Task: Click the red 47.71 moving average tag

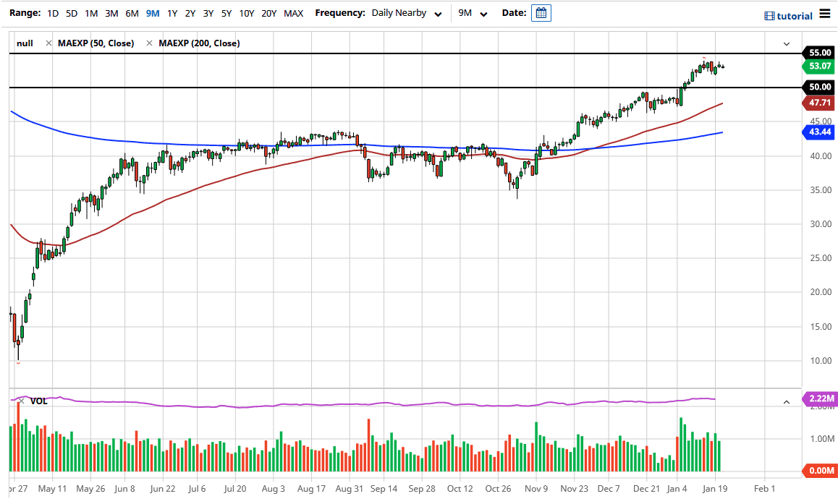Action: (819, 103)
